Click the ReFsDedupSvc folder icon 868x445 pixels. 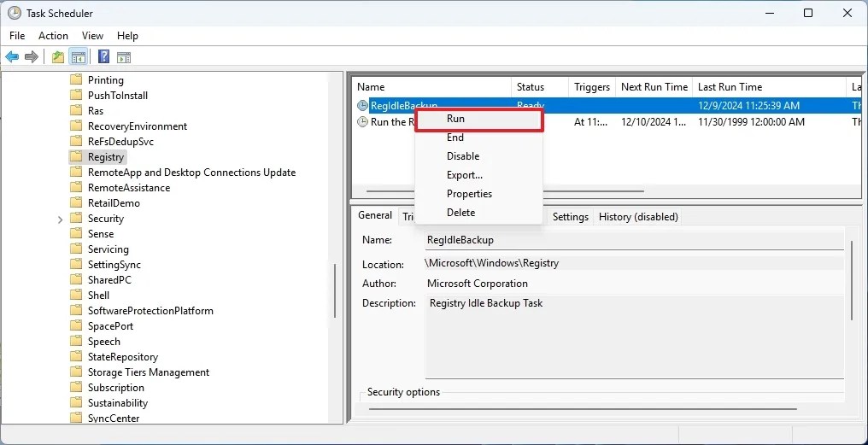tap(76, 142)
